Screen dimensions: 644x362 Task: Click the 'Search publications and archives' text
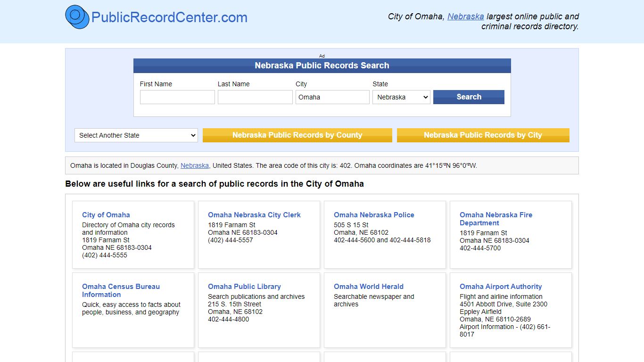point(256,296)
